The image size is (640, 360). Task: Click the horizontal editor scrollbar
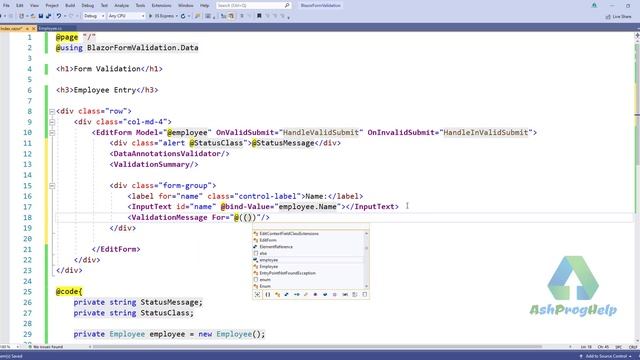click(x=318, y=347)
